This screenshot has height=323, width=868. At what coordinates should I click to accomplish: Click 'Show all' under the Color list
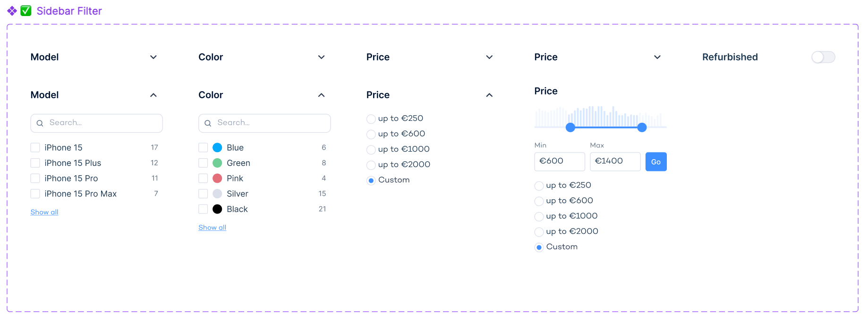point(212,228)
